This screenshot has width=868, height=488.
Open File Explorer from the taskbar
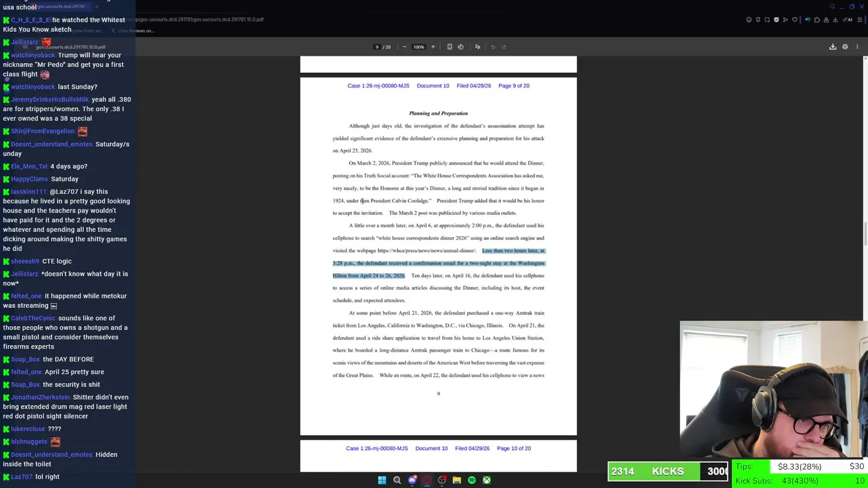tap(456, 480)
